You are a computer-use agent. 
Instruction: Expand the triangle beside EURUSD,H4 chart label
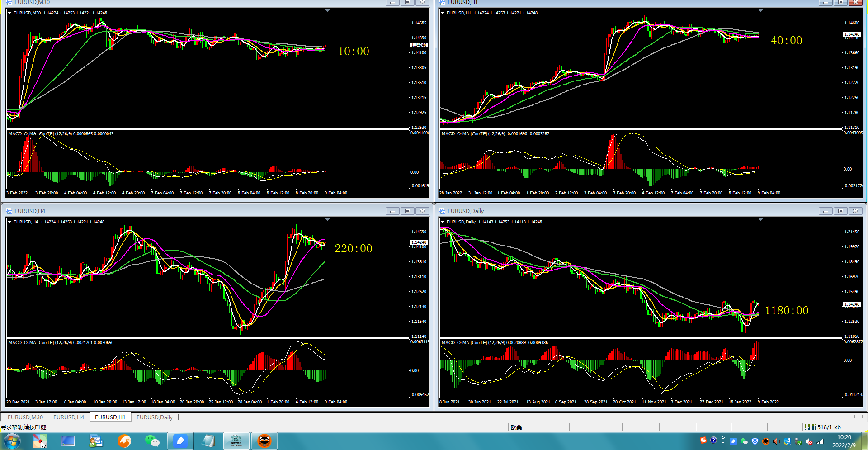10,222
